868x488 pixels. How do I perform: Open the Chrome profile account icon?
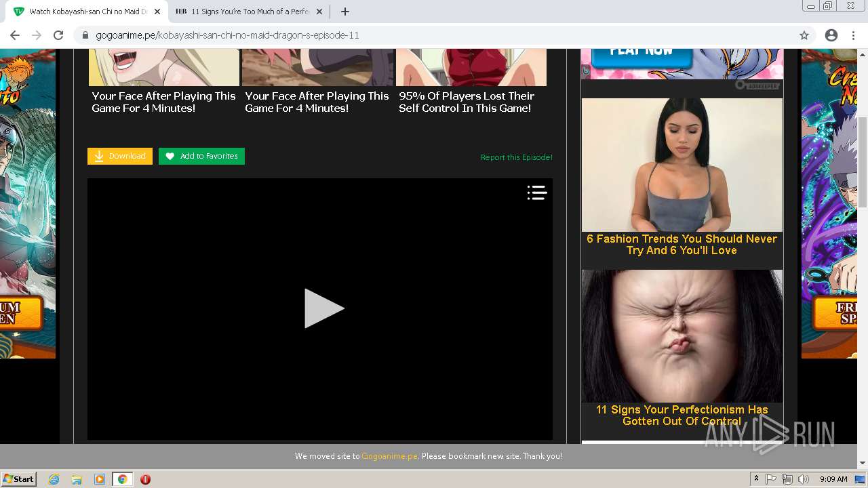coord(831,35)
